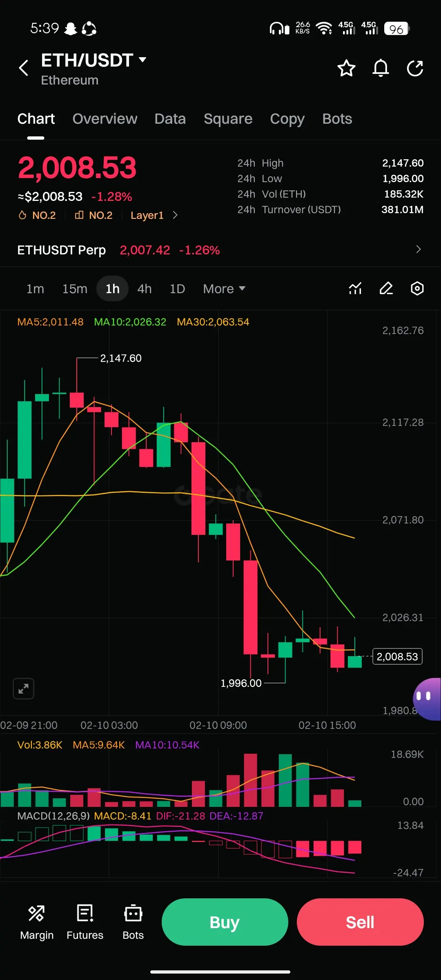
Task: Tap the red Sell button
Action: [360, 922]
